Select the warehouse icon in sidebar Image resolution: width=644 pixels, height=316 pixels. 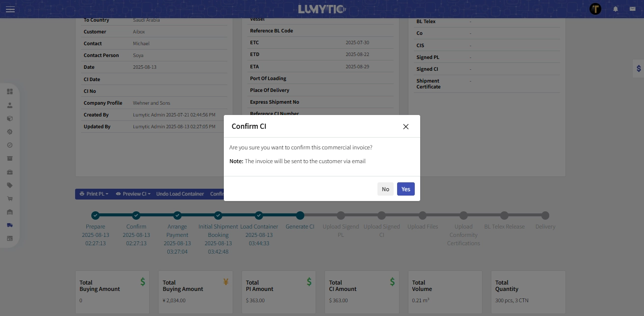coord(10,212)
